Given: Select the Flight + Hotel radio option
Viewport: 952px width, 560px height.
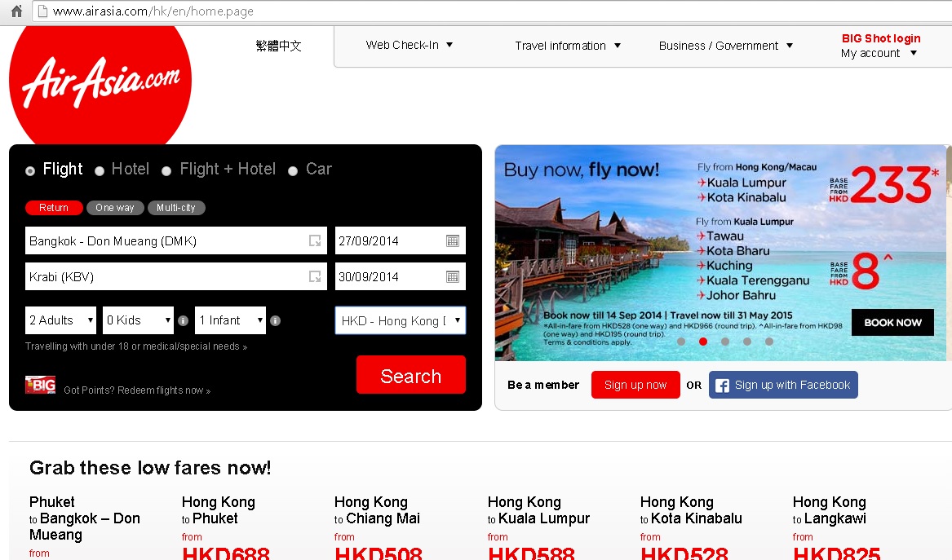Looking at the screenshot, I should (166, 171).
